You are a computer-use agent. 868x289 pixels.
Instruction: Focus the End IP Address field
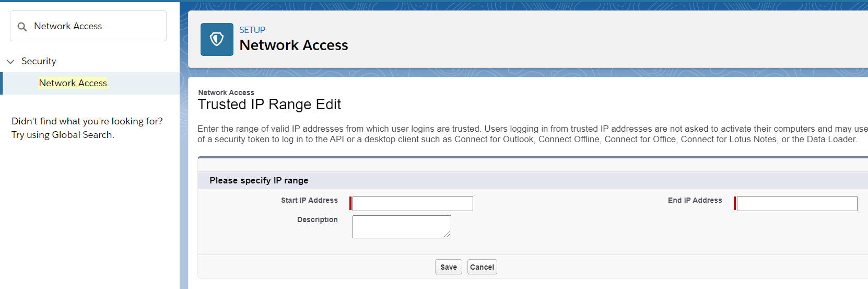[x=797, y=203]
